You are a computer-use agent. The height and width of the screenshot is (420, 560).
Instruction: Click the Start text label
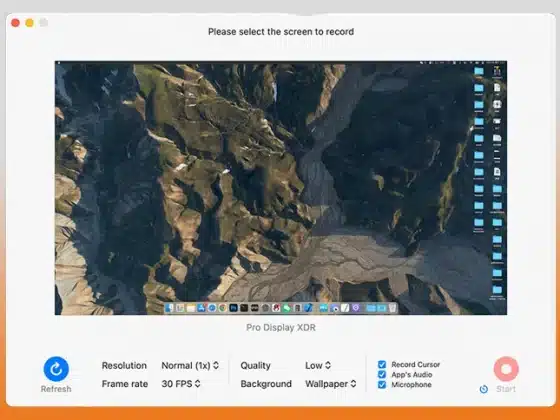506,389
